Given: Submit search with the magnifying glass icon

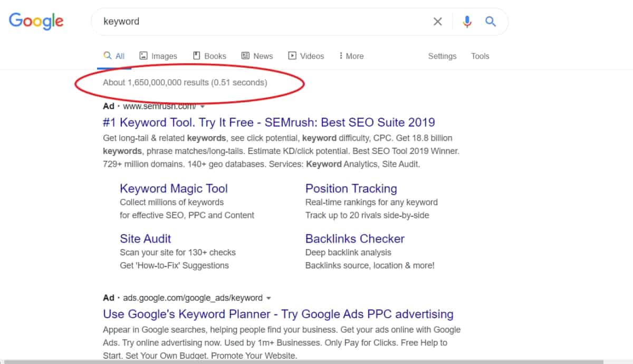Looking at the screenshot, I should tap(491, 22).
